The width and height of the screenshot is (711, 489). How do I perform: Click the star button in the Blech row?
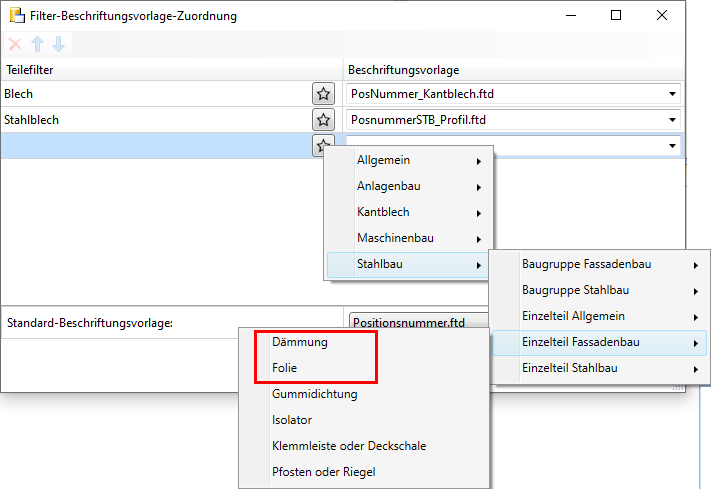[x=323, y=94]
